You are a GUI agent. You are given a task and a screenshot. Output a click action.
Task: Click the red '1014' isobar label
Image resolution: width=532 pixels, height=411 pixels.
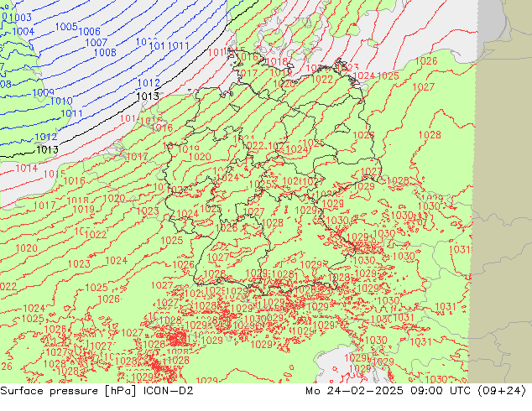(27, 168)
